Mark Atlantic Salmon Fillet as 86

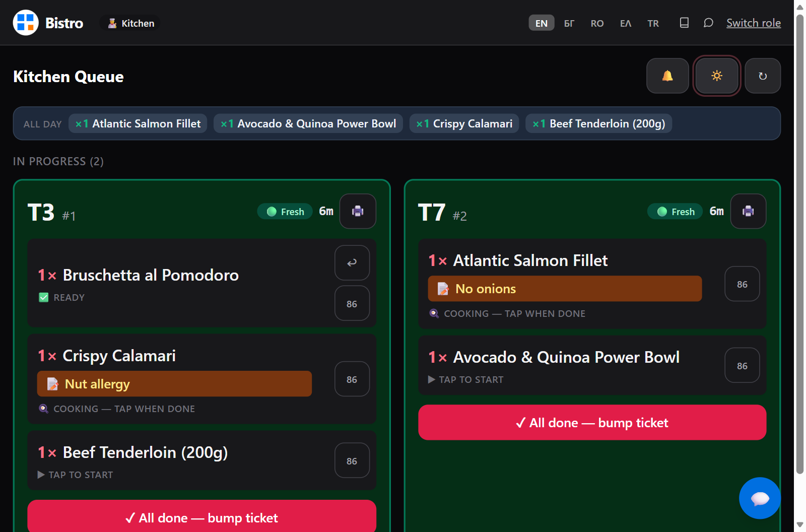[x=742, y=284]
